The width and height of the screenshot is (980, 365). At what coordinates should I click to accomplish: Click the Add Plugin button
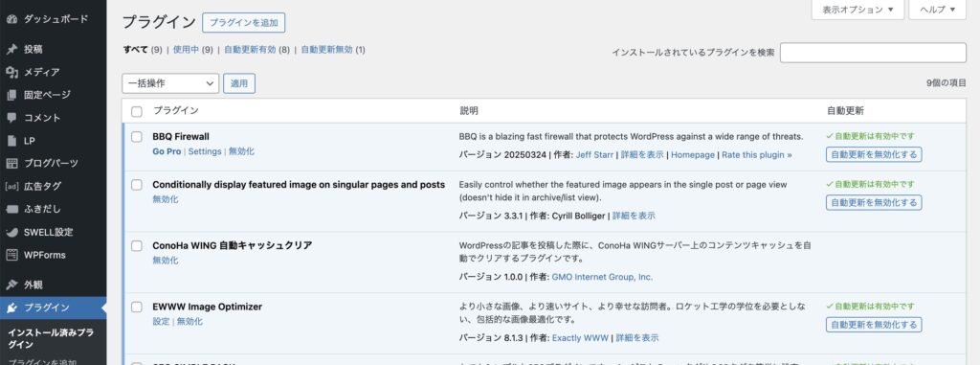pyautogui.click(x=244, y=23)
